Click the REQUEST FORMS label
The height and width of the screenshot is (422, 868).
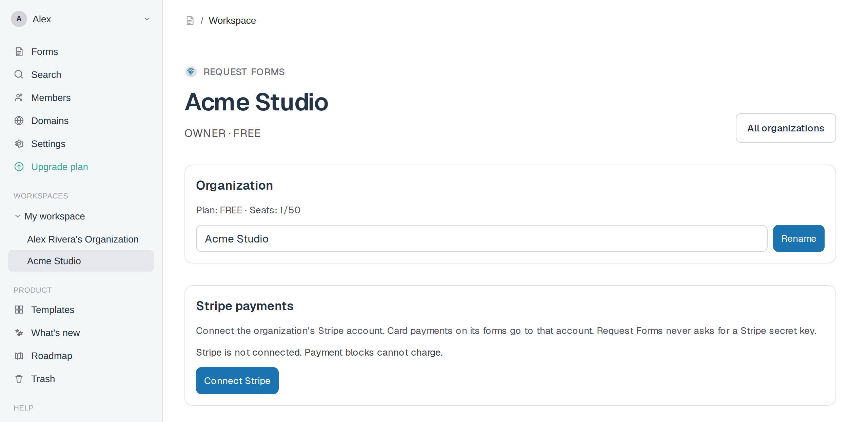(244, 72)
